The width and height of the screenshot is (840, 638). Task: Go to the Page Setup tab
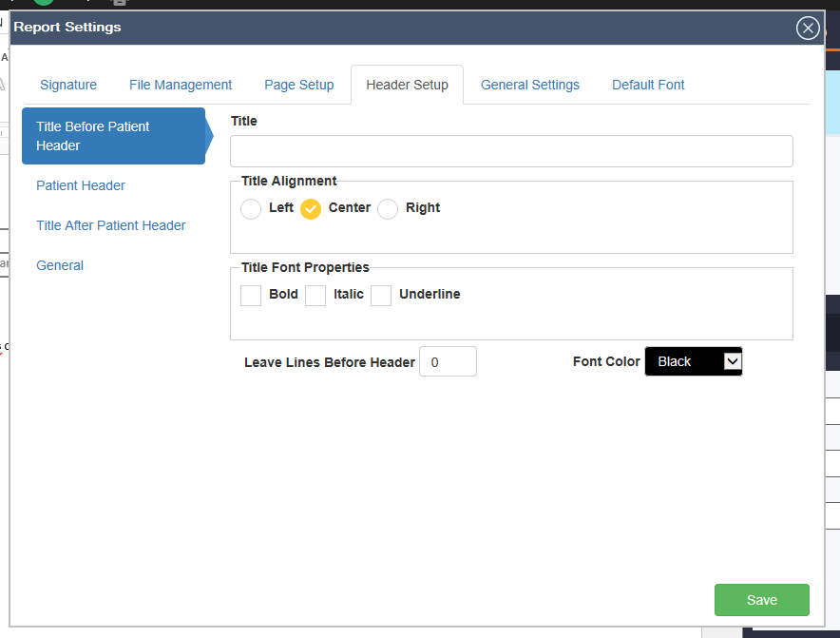click(299, 85)
